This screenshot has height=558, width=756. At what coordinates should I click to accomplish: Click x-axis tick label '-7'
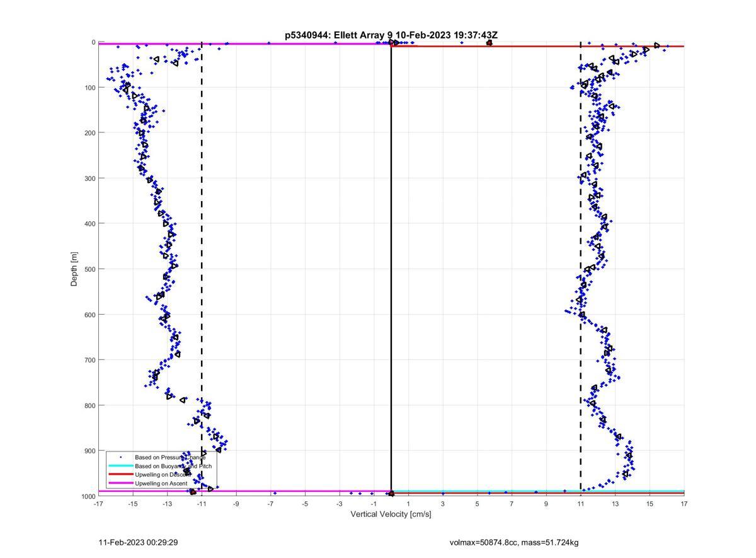(x=270, y=504)
